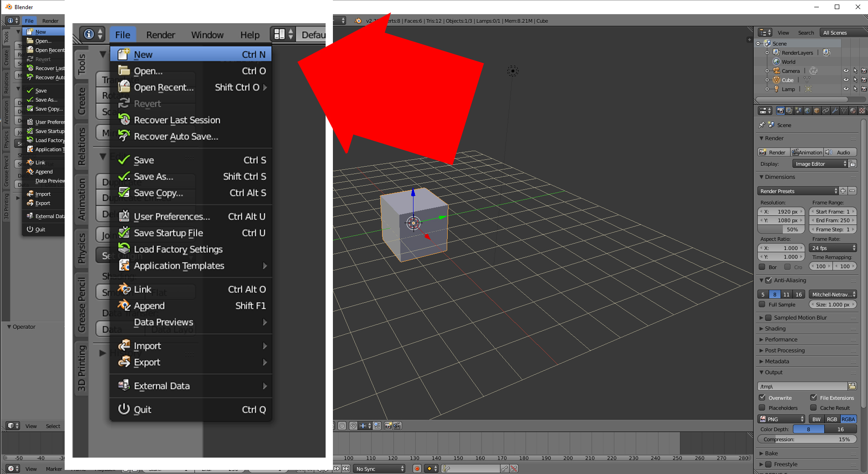This screenshot has height=474, width=868.
Task: Open the Render Presets dropdown
Action: pos(798,191)
